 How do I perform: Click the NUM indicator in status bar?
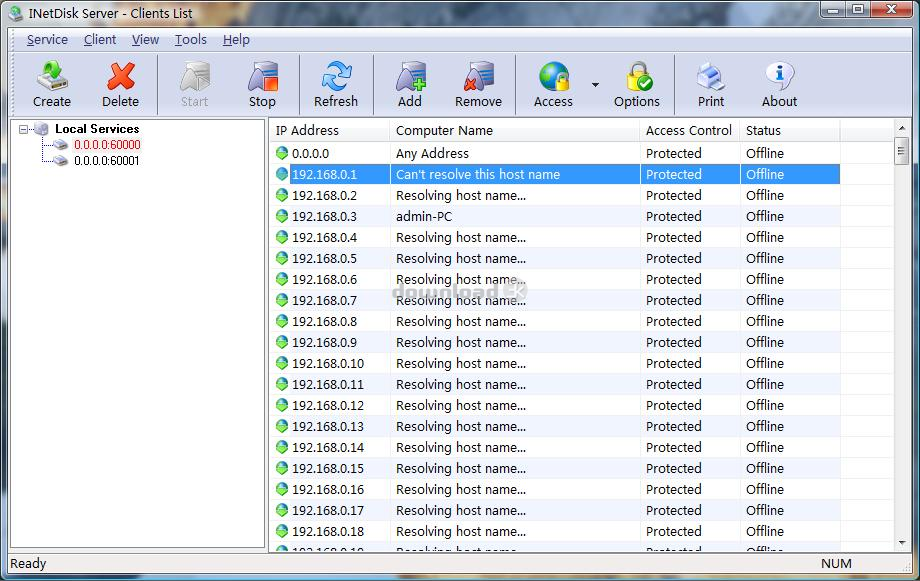(x=836, y=564)
